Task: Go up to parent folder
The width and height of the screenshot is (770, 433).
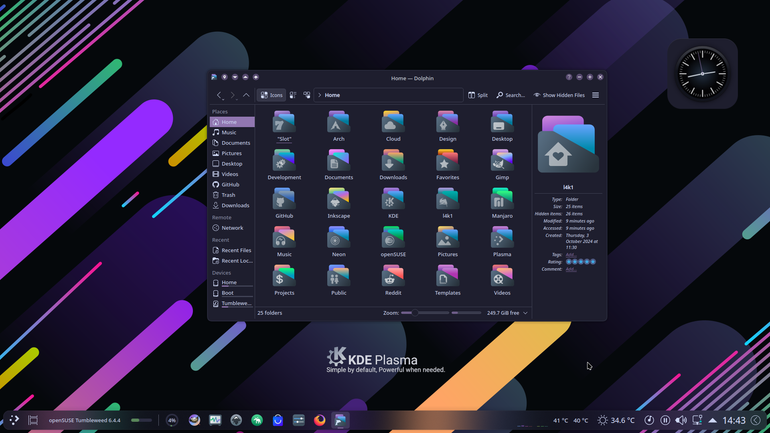Action: click(x=246, y=95)
